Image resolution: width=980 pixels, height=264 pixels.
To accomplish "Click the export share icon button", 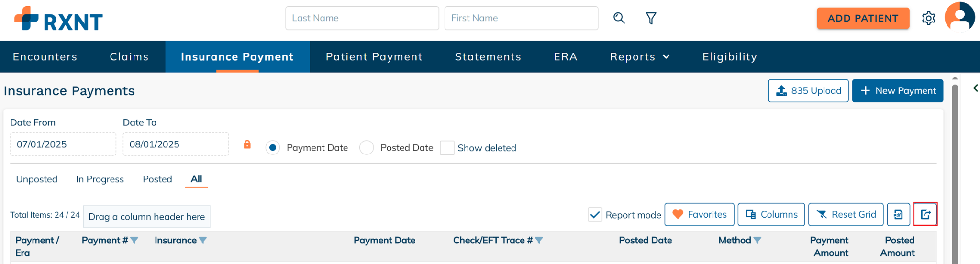I will 925,214.
